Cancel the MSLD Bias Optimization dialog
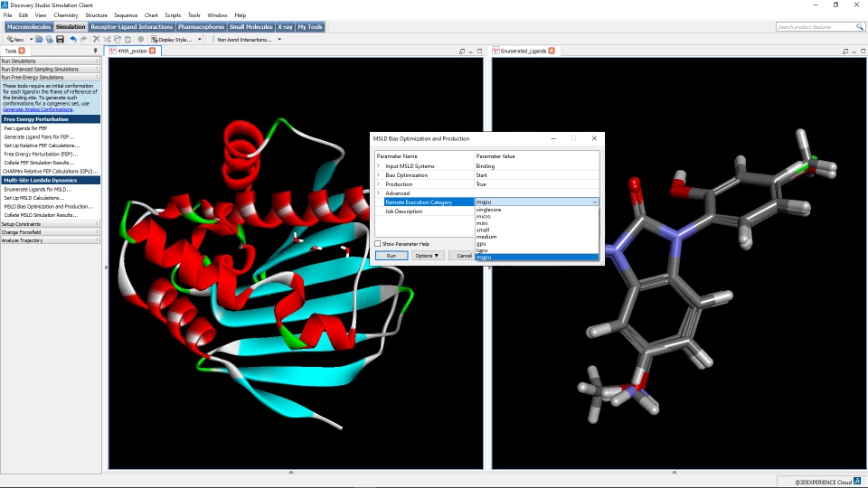The height and width of the screenshot is (488, 868). 463,256
